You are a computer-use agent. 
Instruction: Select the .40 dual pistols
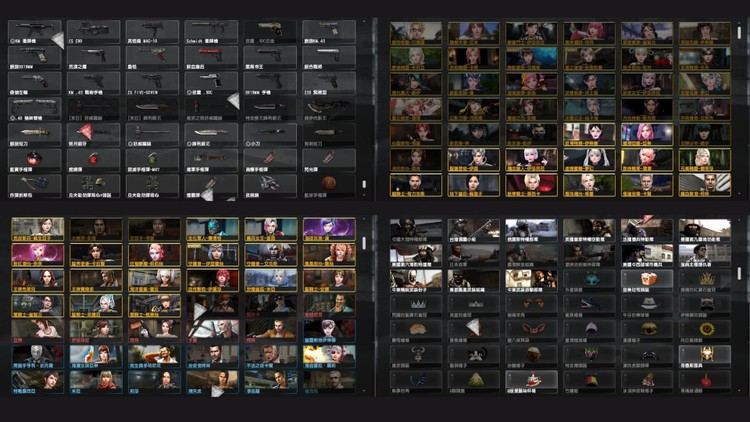pos(34,110)
